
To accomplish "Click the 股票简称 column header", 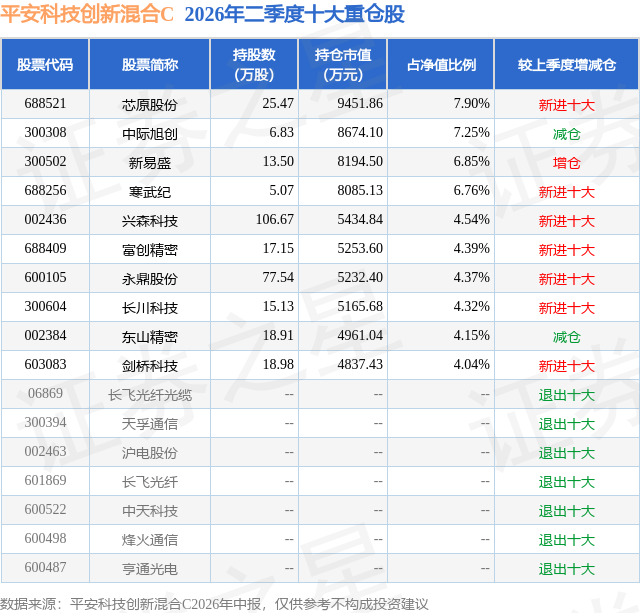I will click(150, 64).
